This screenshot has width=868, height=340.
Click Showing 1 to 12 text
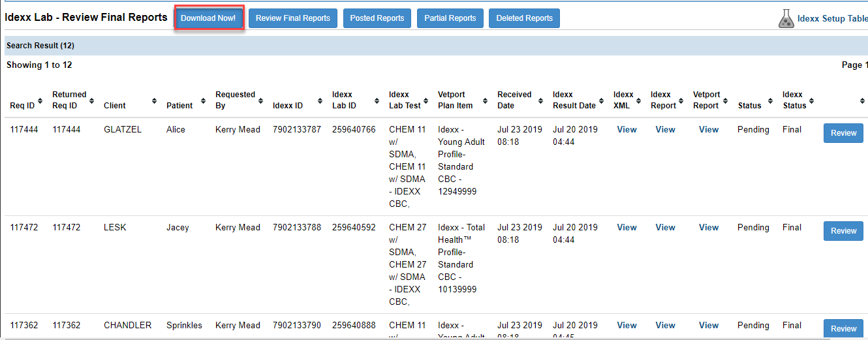39,65
